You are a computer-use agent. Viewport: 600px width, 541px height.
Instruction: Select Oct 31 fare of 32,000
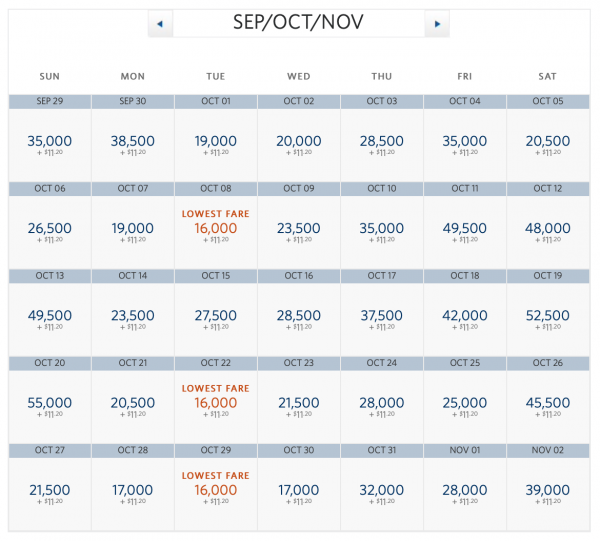(382, 490)
